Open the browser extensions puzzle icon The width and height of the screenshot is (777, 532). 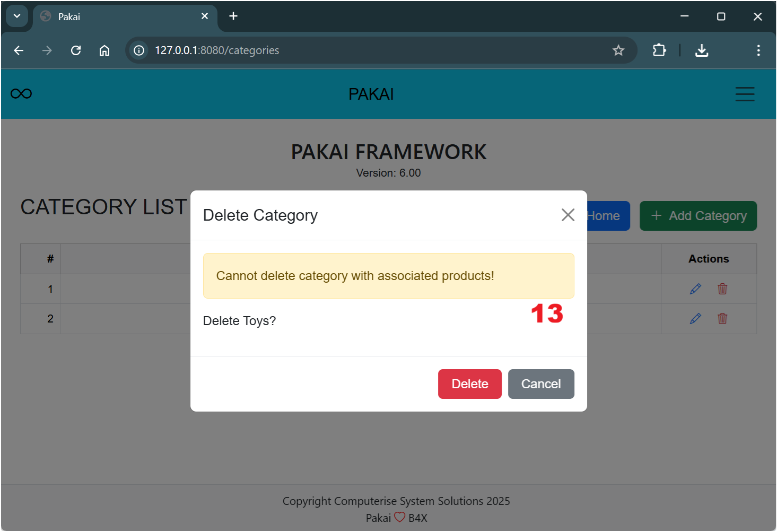coord(659,50)
